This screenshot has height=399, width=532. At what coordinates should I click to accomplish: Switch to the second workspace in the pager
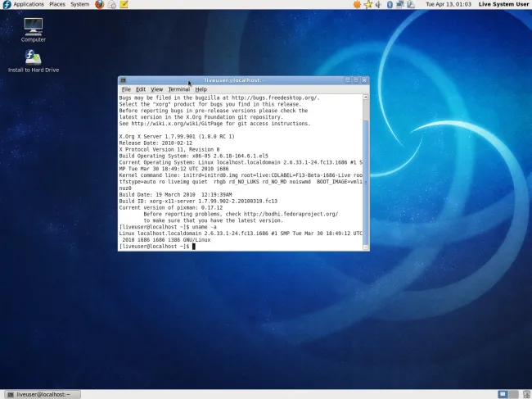click(513, 394)
